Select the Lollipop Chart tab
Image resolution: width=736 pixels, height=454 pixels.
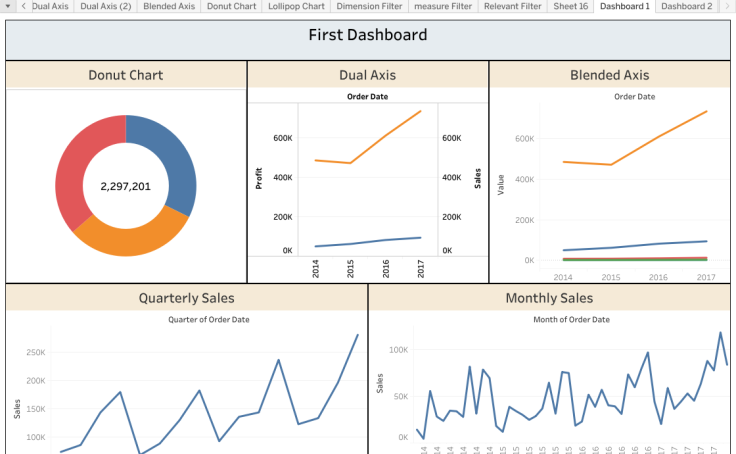click(296, 6)
